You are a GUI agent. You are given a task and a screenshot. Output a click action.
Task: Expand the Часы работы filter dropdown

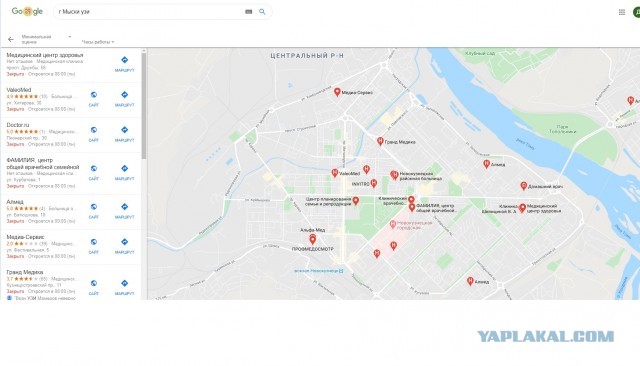[98, 42]
